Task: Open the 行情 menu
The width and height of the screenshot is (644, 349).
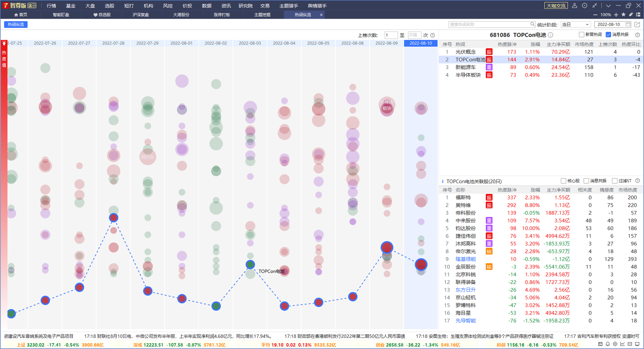Action: point(51,6)
